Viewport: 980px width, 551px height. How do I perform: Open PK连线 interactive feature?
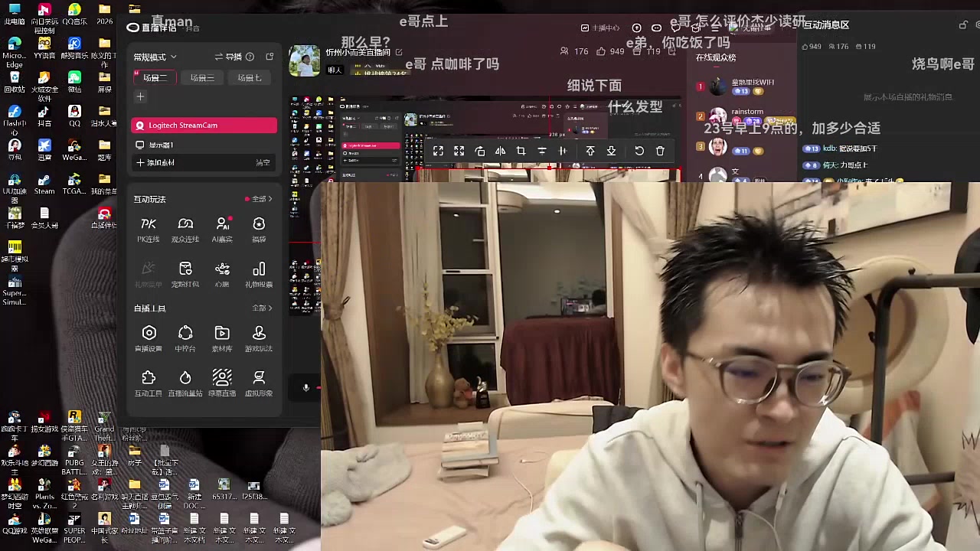[x=149, y=230]
